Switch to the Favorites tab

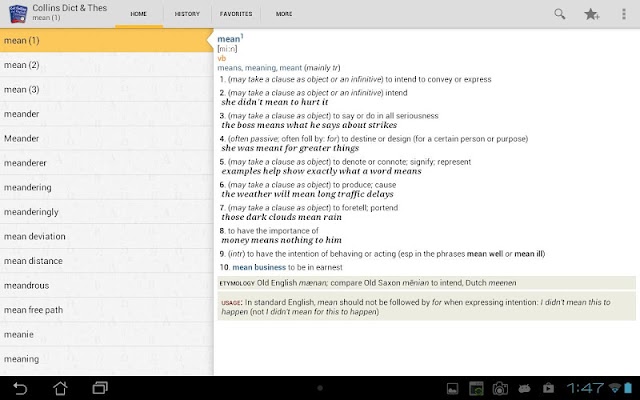click(x=236, y=14)
